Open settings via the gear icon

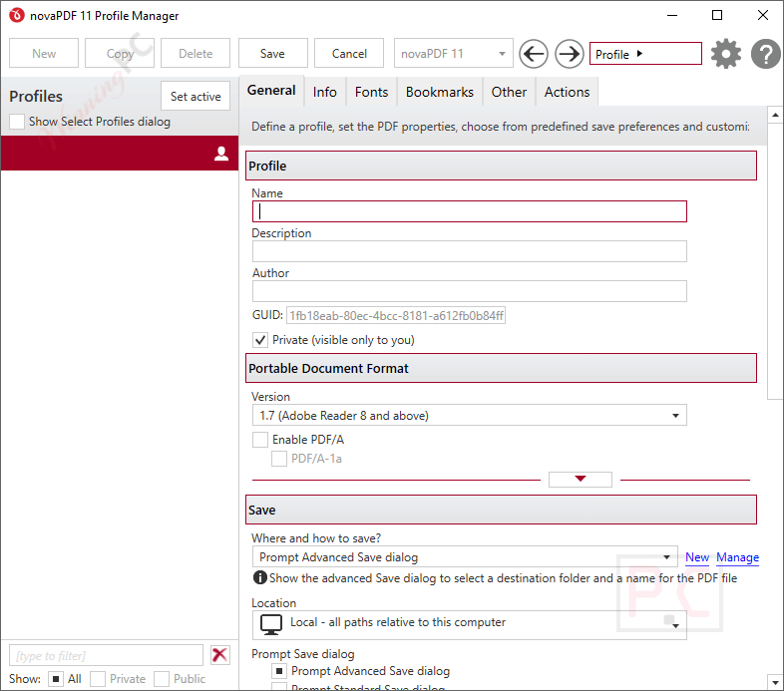click(x=725, y=54)
